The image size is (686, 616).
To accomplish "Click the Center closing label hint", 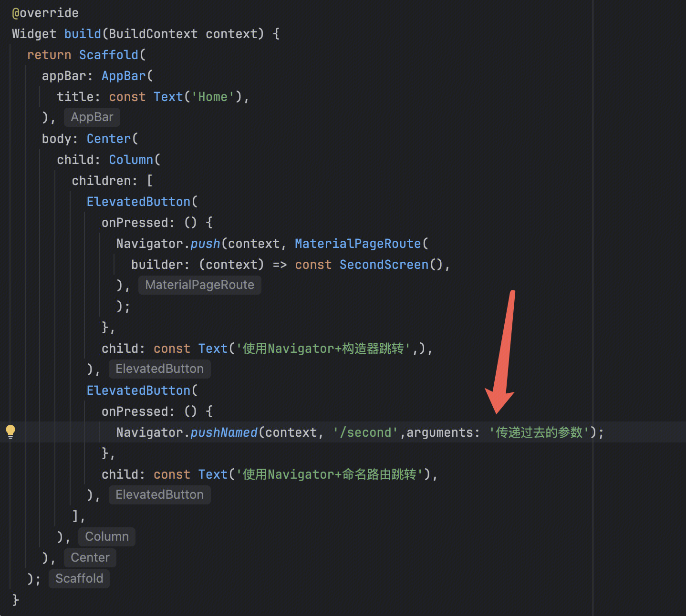I will tap(90, 558).
